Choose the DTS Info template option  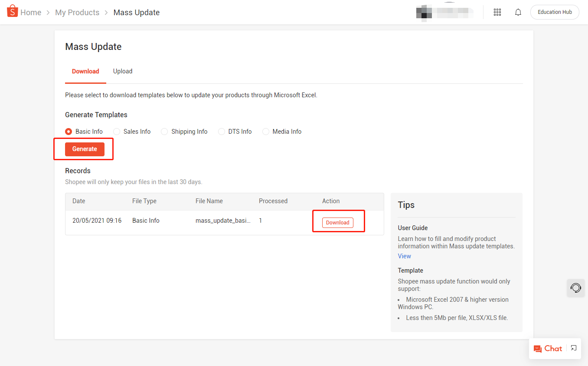click(x=222, y=132)
